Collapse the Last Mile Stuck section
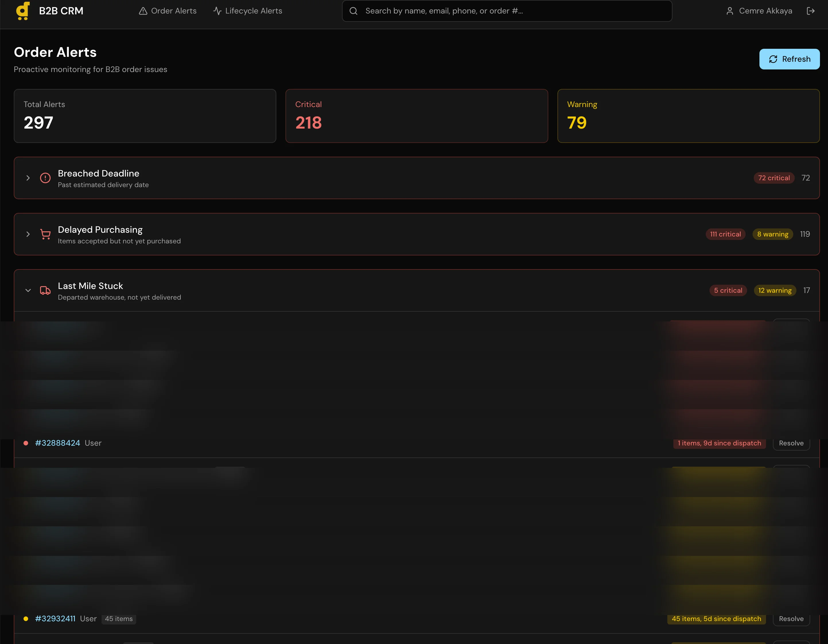This screenshot has width=828, height=644. 28,290
